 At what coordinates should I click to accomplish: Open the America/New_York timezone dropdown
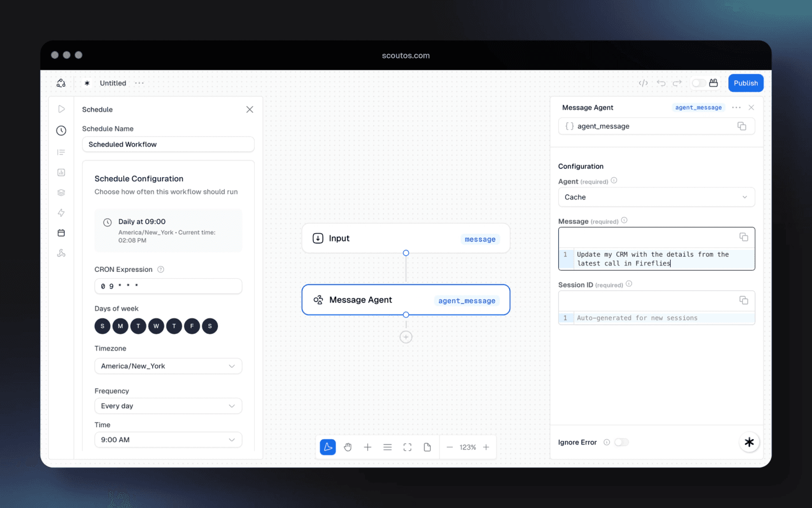(168, 366)
